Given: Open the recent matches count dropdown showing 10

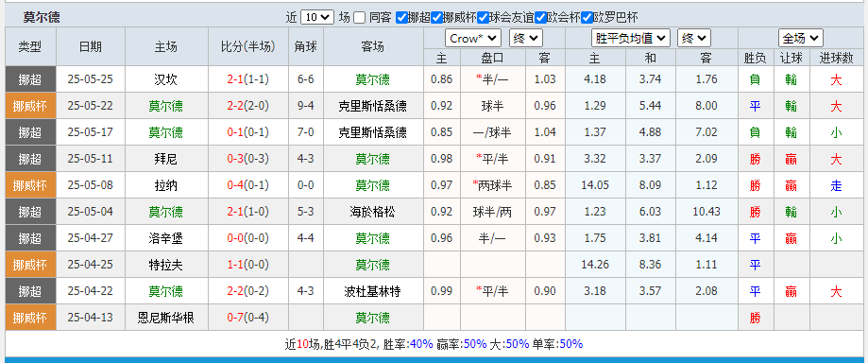Looking at the screenshot, I should pyautogui.click(x=317, y=17).
